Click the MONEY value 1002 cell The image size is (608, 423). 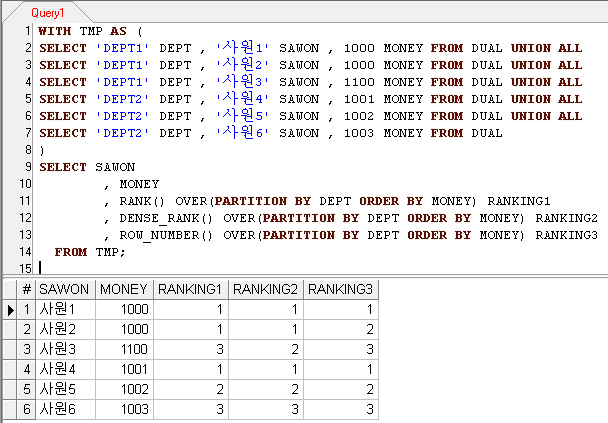[x=124, y=389]
